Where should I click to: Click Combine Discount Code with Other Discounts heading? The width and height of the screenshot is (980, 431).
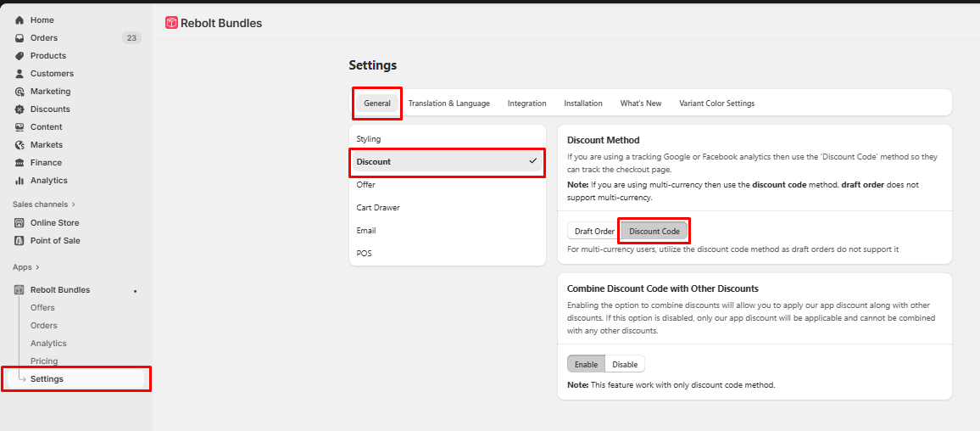point(662,289)
